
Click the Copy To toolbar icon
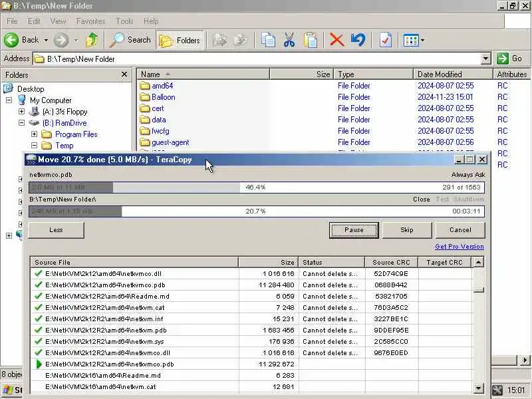pos(241,40)
